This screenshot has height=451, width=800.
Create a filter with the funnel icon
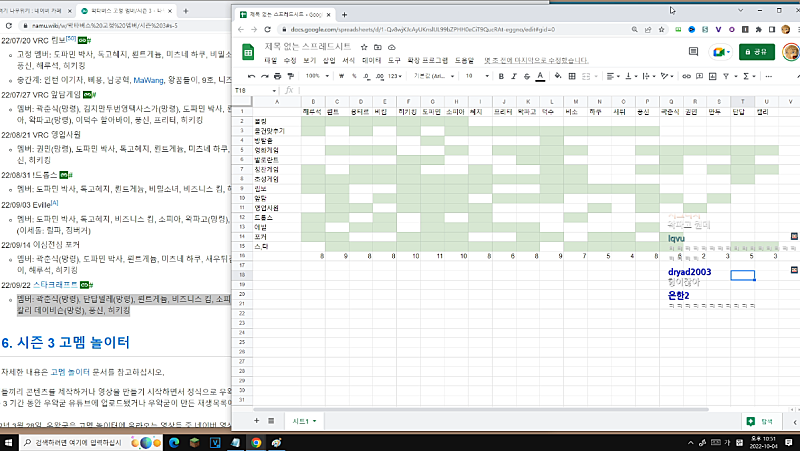coord(726,76)
